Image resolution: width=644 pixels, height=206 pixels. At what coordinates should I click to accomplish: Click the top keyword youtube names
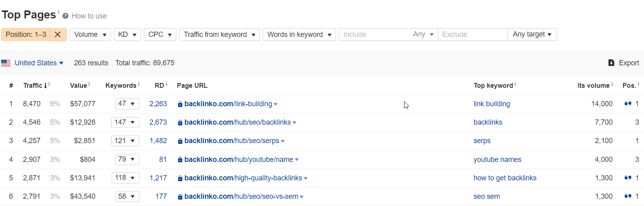[x=497, y=160]
